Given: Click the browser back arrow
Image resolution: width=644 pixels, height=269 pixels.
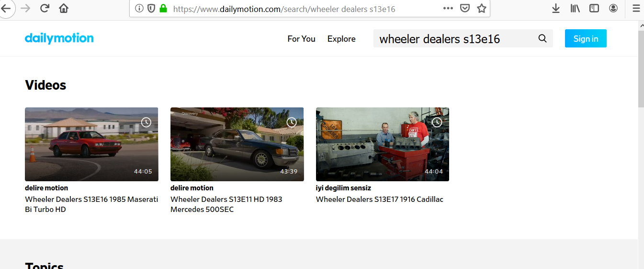Looking at the screenshot, I should (x=6, y=8).
